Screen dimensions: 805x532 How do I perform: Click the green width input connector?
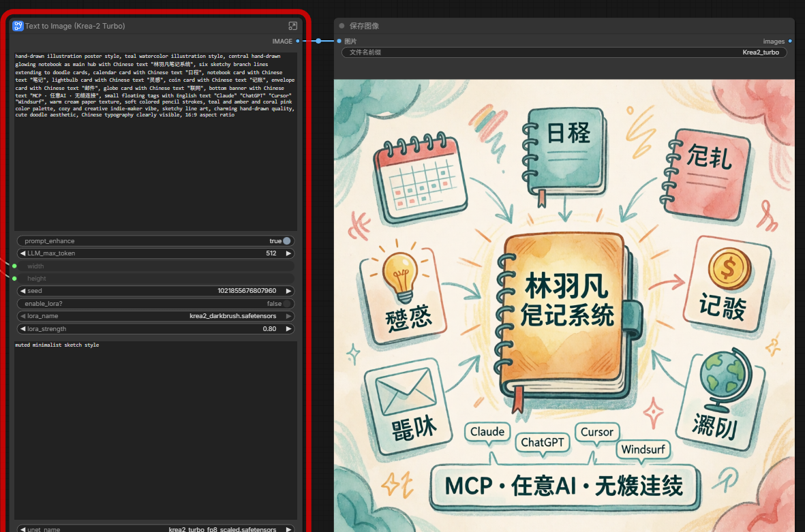click(14, 266)
